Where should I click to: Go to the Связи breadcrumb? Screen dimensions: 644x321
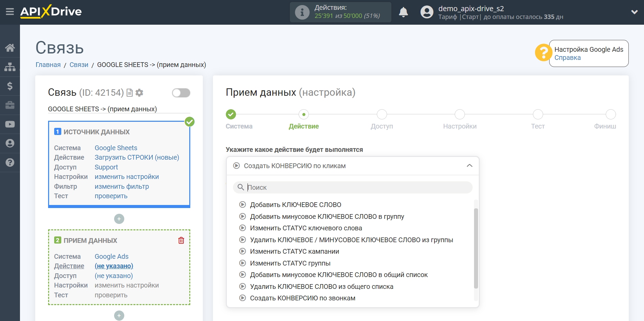click(x=79, y=65)
